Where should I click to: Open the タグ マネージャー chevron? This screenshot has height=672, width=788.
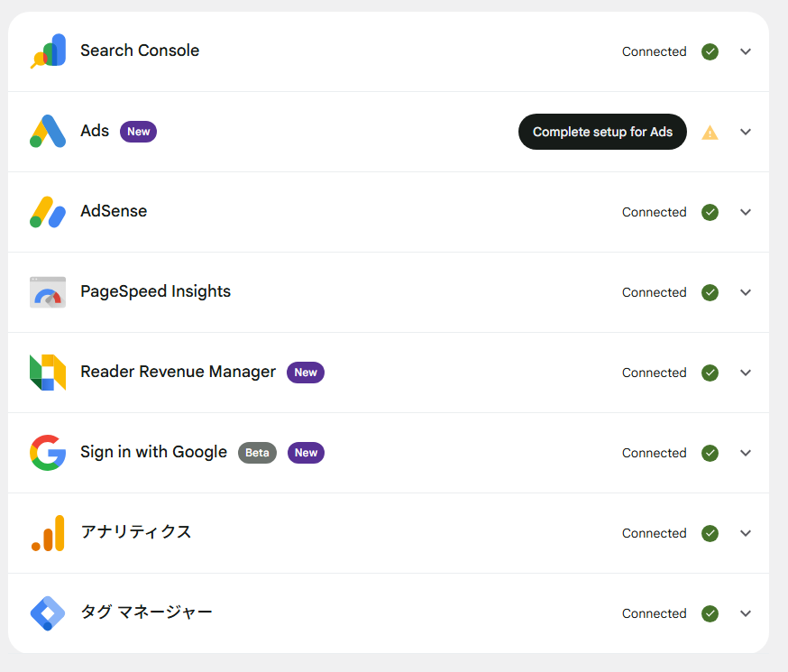(x=746, y=613)
